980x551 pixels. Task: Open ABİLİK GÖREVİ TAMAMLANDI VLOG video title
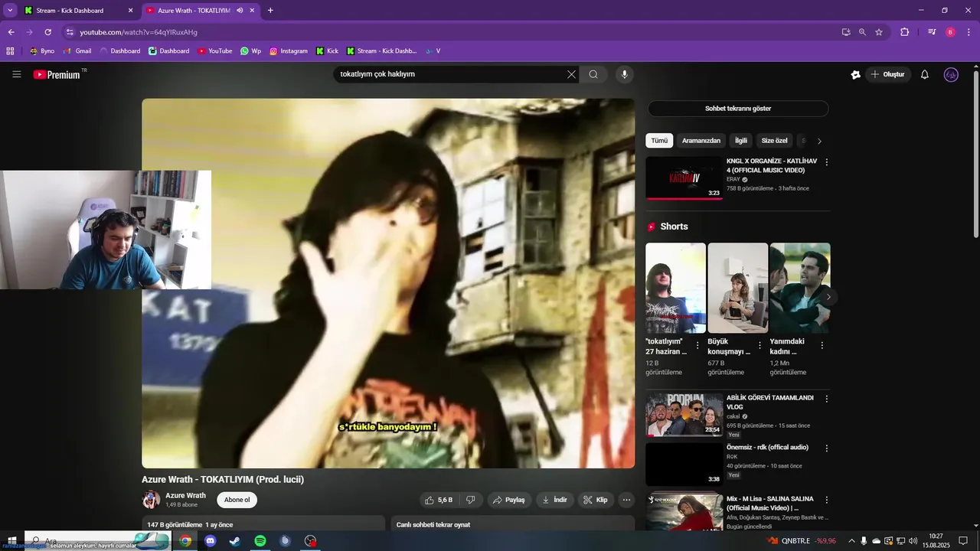[769, 403]
